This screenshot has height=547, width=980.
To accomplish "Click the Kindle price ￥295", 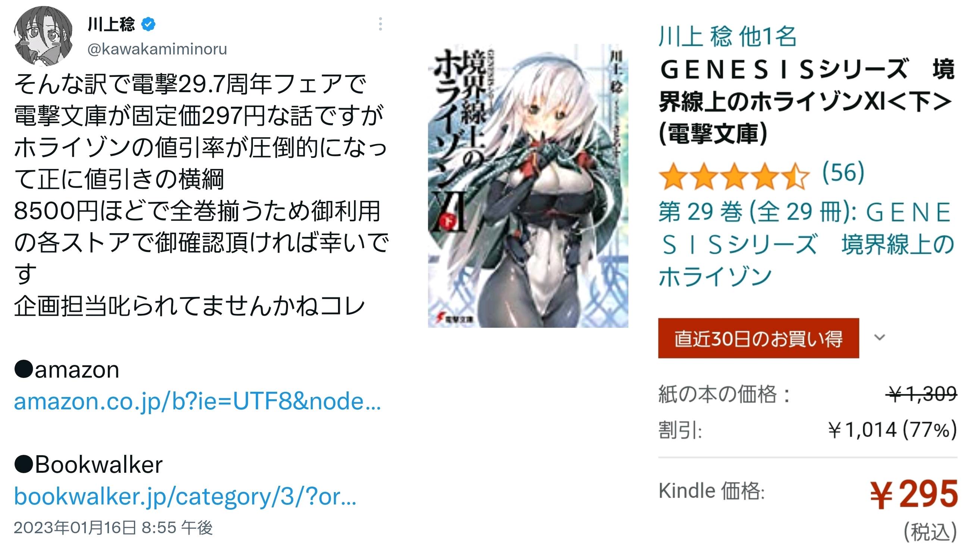I will (914, 494).
